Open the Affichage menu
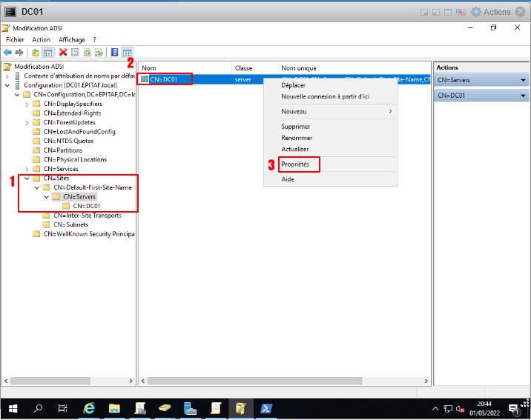The width and height of the screenshot is (531, 420). point(72,39)
